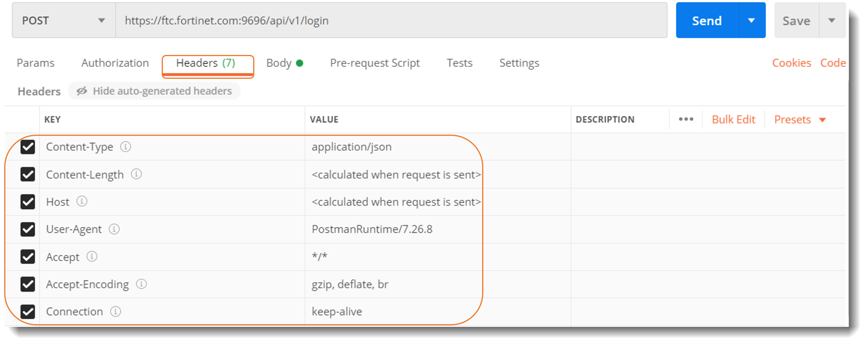Open the POST method dropdown

[102, 20]
